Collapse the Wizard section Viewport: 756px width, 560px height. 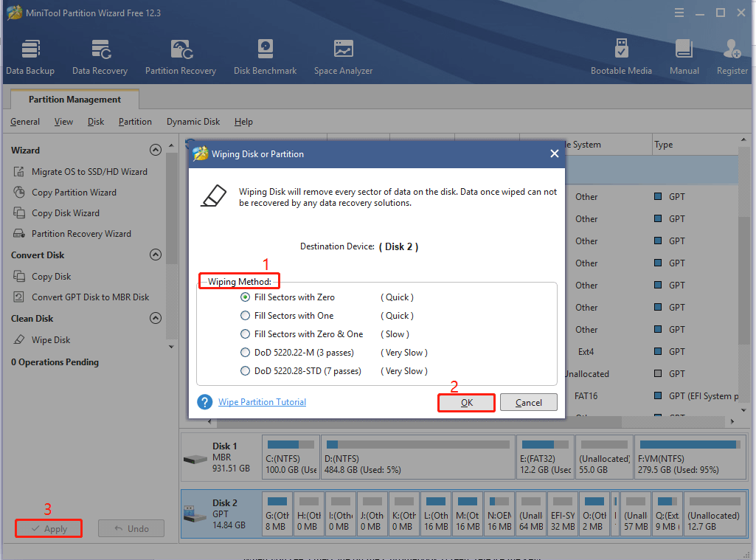click(155, 150)
